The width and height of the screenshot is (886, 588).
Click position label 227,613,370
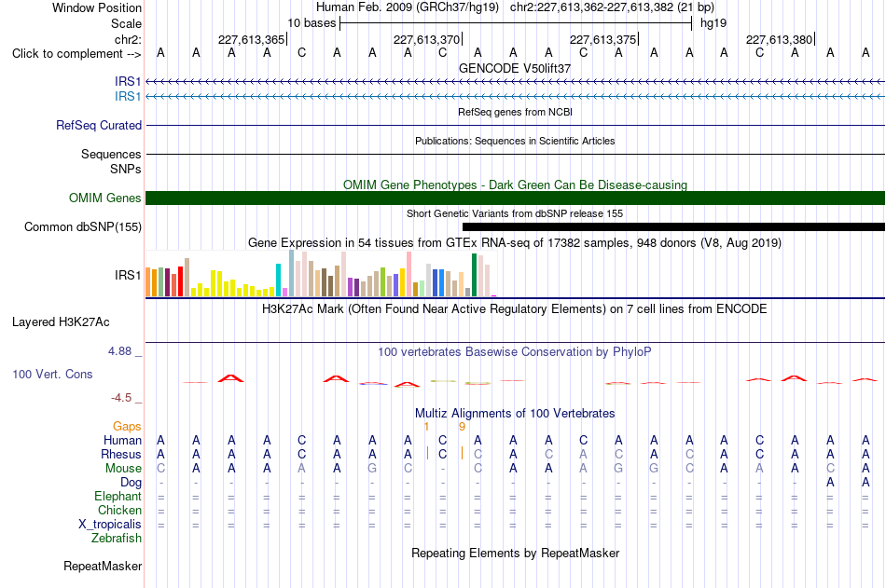(426, 39)
